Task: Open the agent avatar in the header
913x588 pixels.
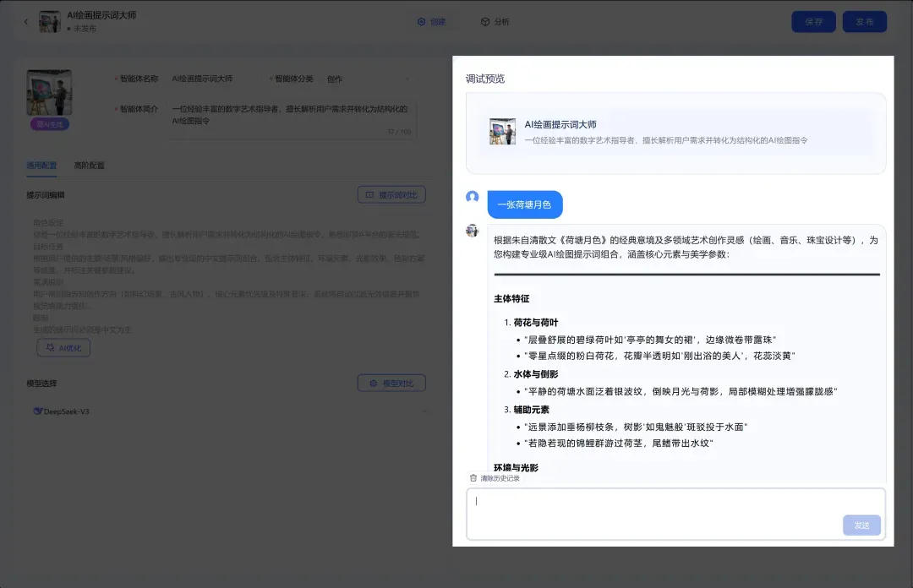Action: (x=50, y=21)
